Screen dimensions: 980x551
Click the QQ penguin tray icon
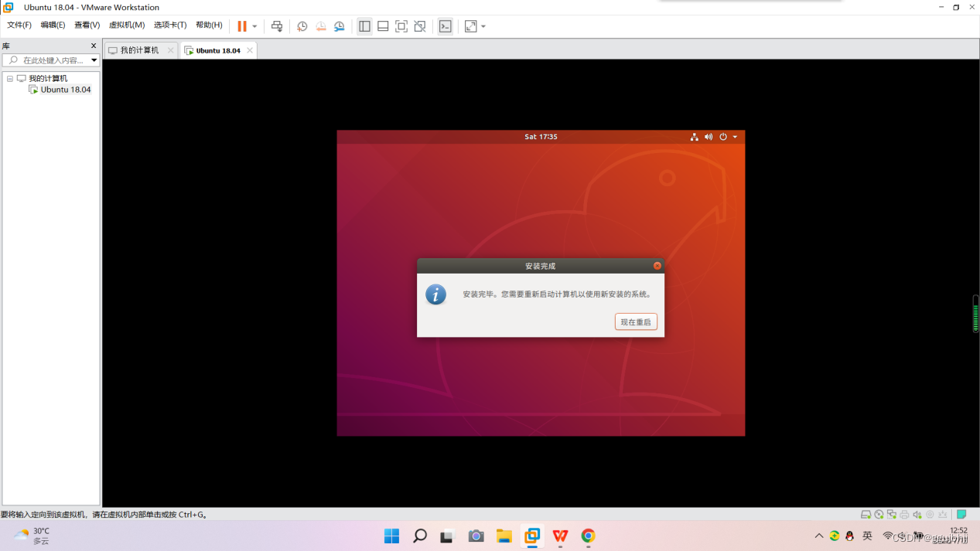pyautogui.click(x=850, y=536)
